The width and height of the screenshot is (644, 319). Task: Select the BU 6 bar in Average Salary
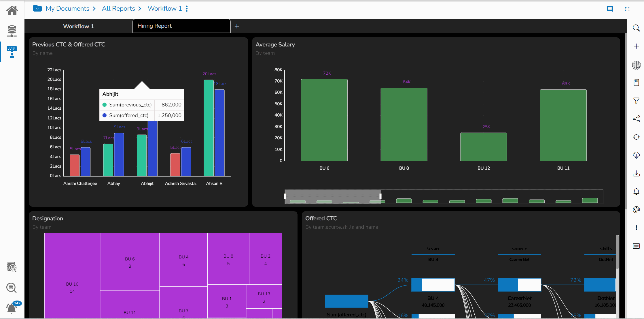point(324,120)
